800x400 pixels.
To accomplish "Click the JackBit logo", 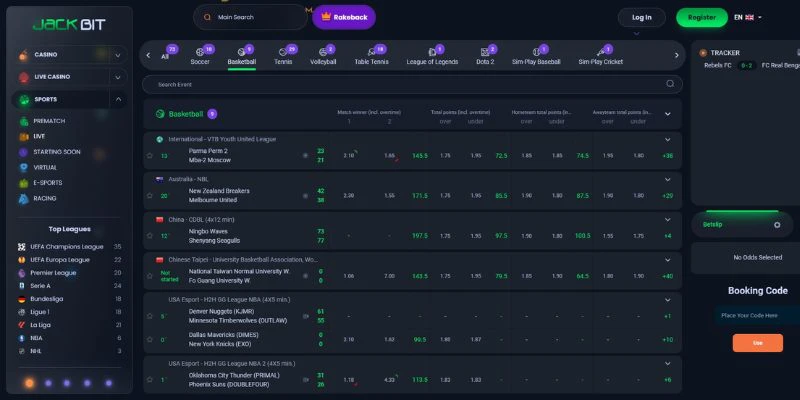I will [69, 24].
